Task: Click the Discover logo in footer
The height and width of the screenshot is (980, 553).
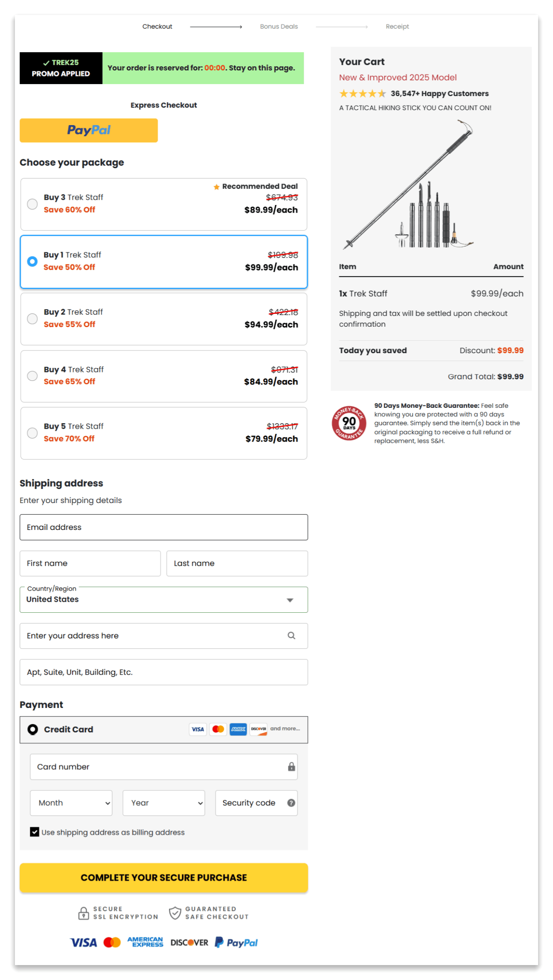Action: point(189,942)
